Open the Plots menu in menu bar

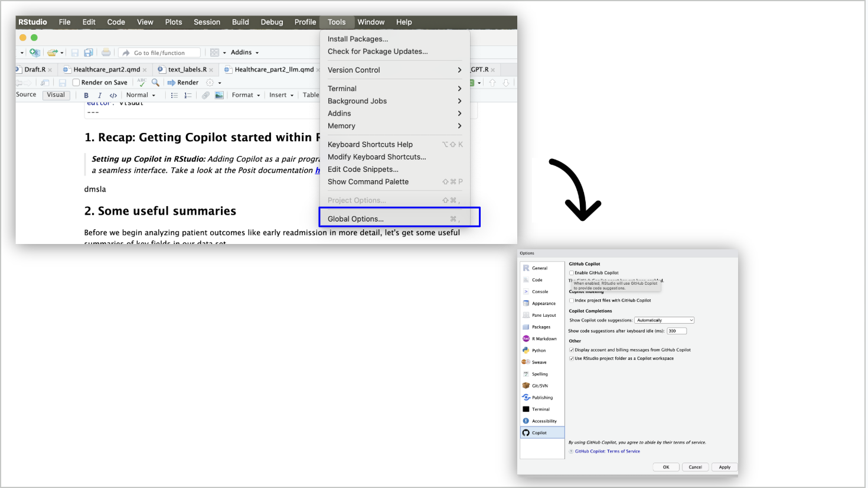174,22
